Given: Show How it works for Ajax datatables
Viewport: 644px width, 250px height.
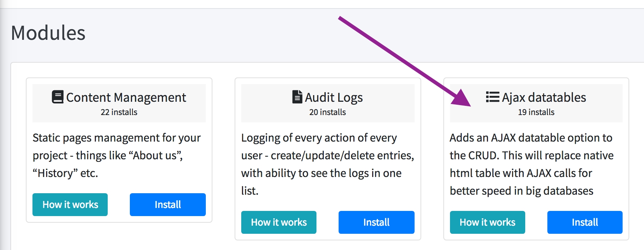Looking at the screenshot, I should (x=487, y=222).
